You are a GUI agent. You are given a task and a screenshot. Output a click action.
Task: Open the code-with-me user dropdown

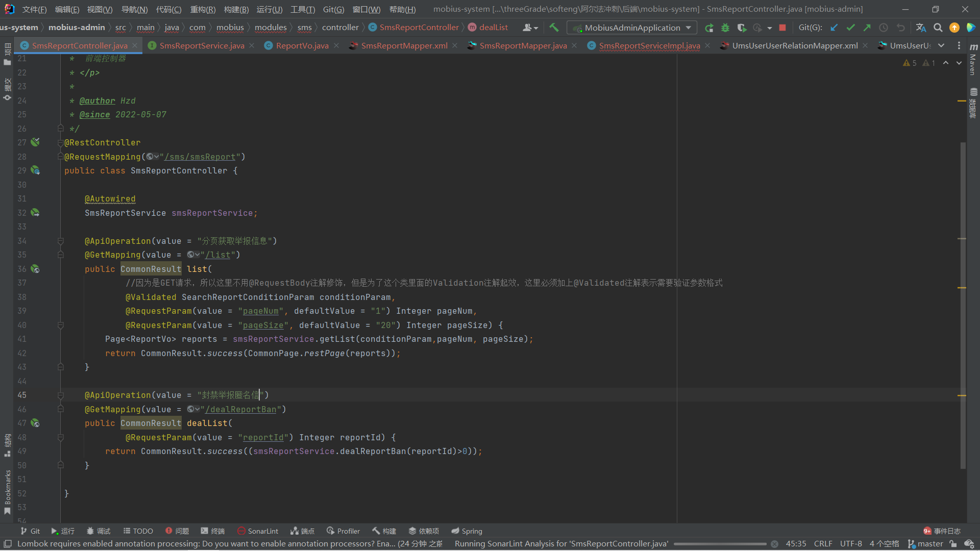coord(530,28)
